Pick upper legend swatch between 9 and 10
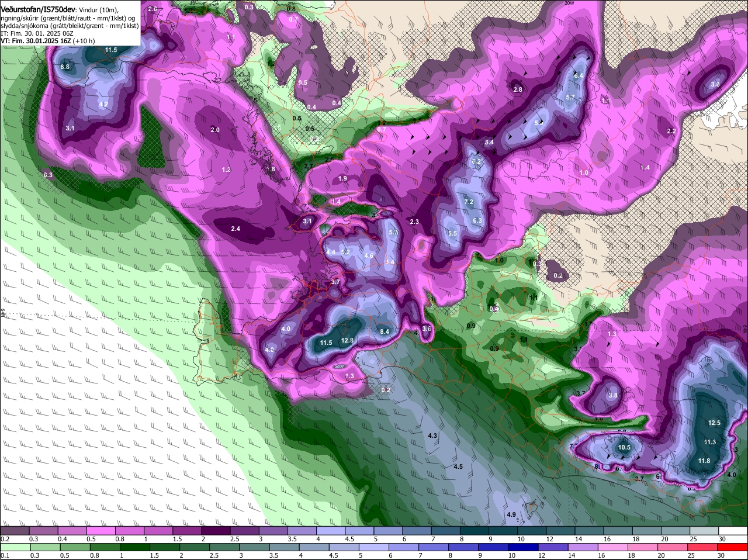Image resolution: width=748 pixels, height=560 pixels. (503, 531)
